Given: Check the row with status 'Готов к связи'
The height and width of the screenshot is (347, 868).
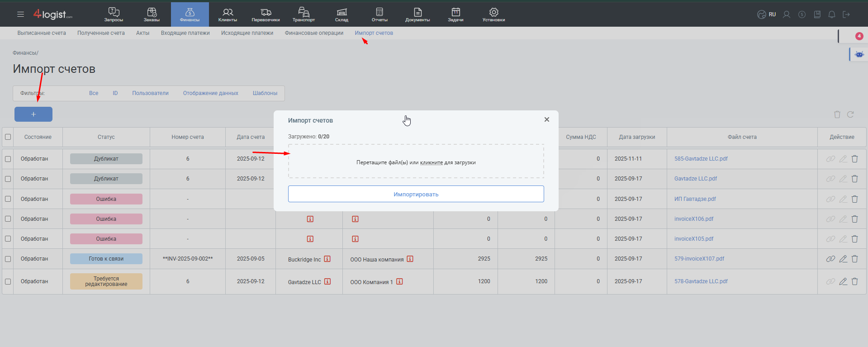Looking at the screenshot, I should [8, 259].
